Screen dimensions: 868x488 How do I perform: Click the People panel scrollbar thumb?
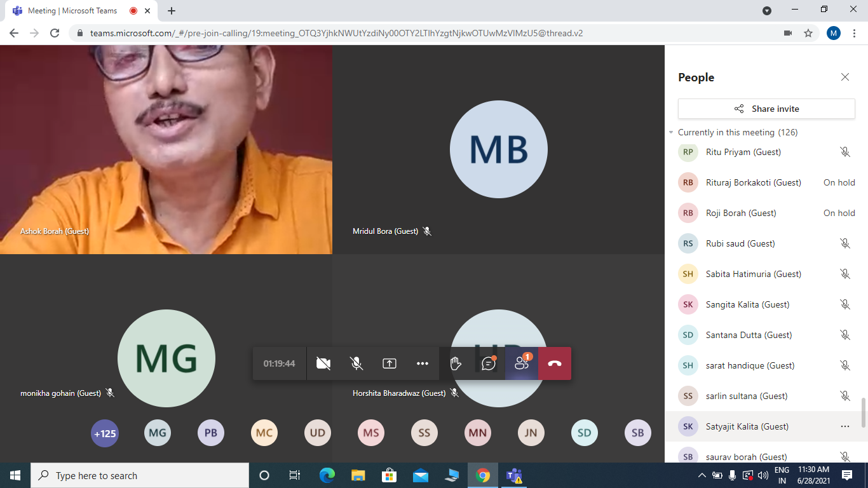click(864, 412)
